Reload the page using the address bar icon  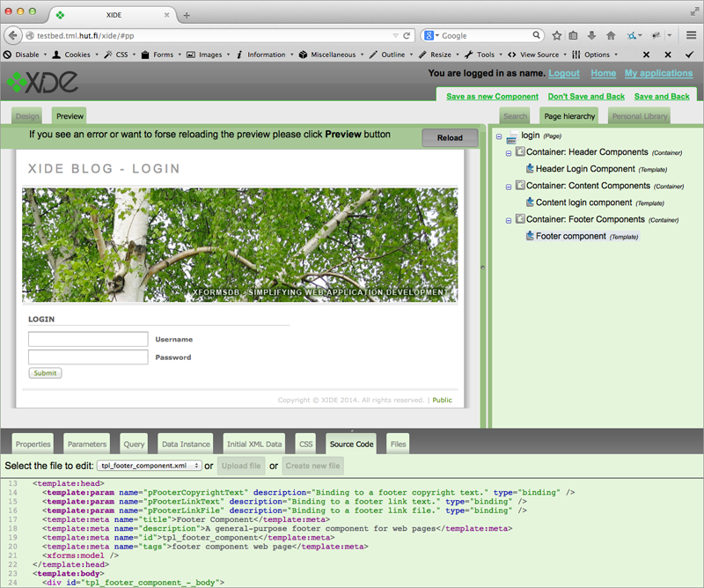(x=407, y=36)
